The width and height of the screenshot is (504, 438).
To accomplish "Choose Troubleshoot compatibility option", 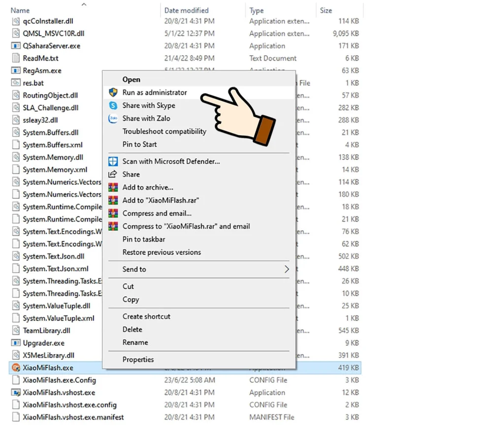I will [164, 131].
